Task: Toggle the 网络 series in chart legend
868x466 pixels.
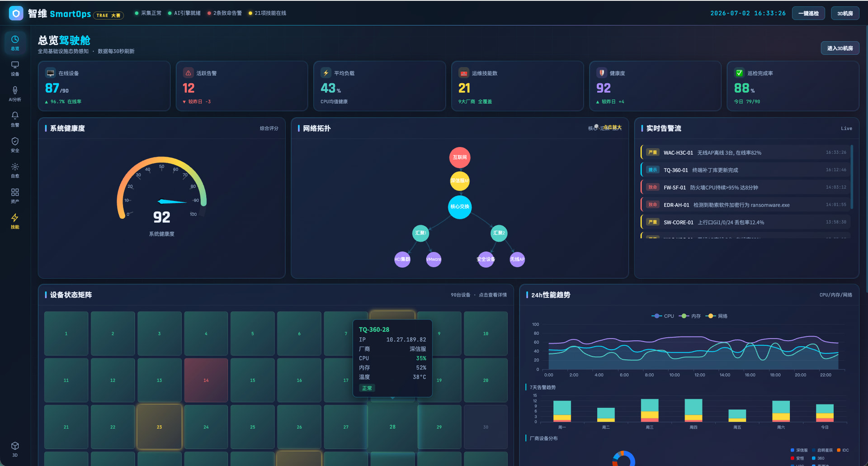Action: point(717,316)
